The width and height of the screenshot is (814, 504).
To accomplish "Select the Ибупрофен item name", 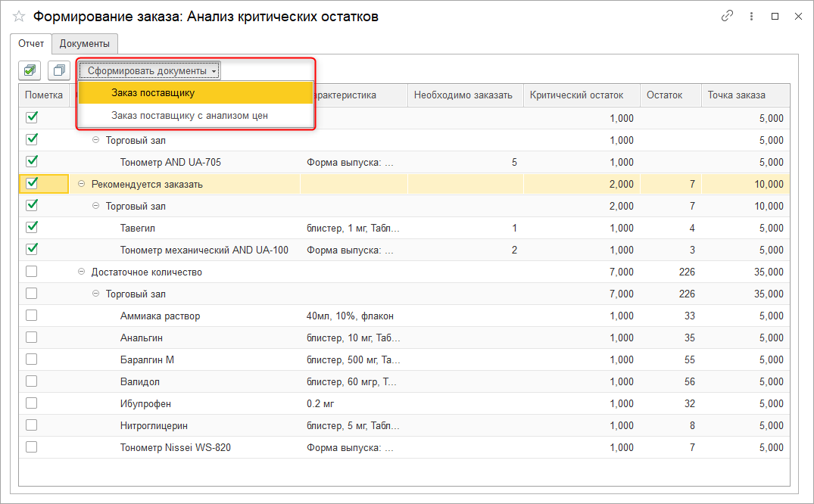I will (145, 404).
